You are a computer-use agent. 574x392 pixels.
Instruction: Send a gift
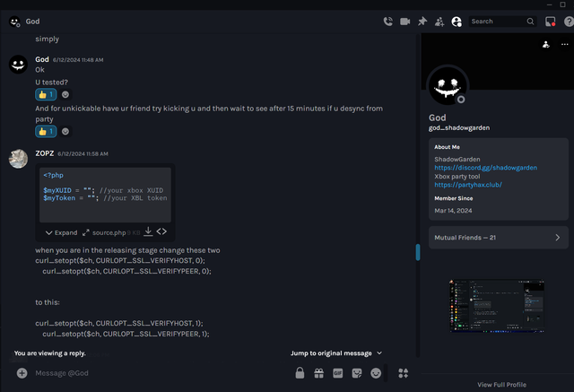point(319,373)
